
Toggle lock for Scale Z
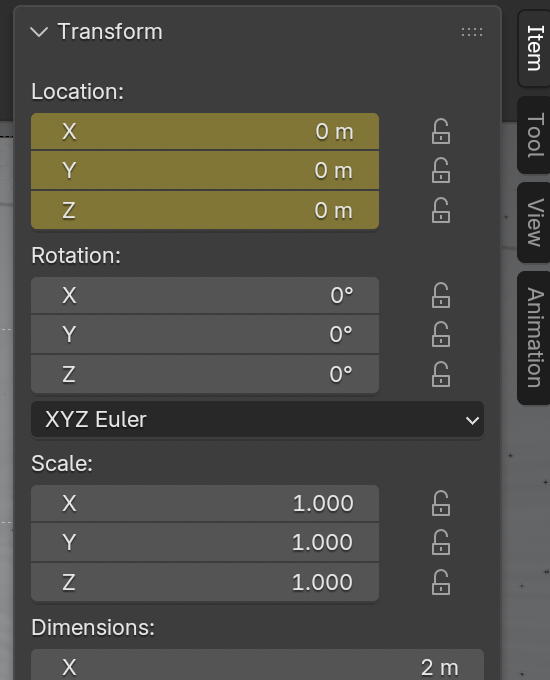pyautogui.click(x=441, y=582)
